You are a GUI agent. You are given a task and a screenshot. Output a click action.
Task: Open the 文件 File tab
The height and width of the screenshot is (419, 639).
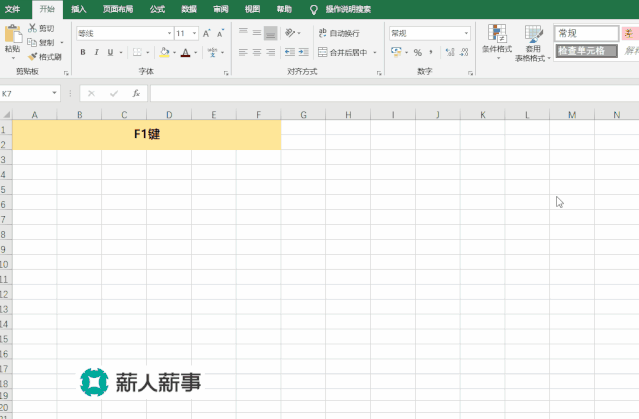(13, 9)
